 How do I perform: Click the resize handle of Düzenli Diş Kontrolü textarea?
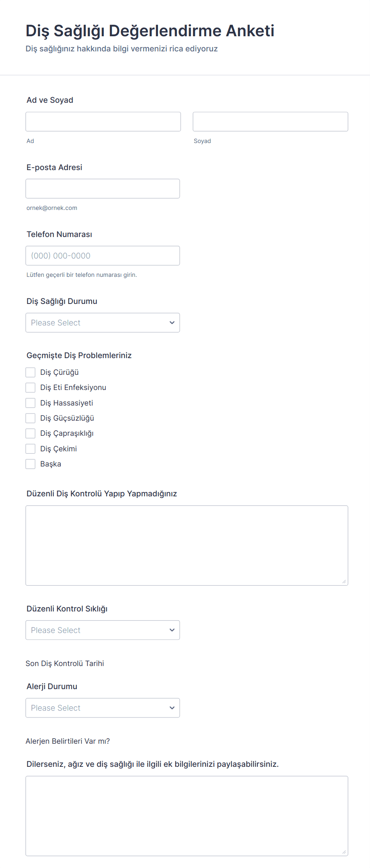(344, 582)
